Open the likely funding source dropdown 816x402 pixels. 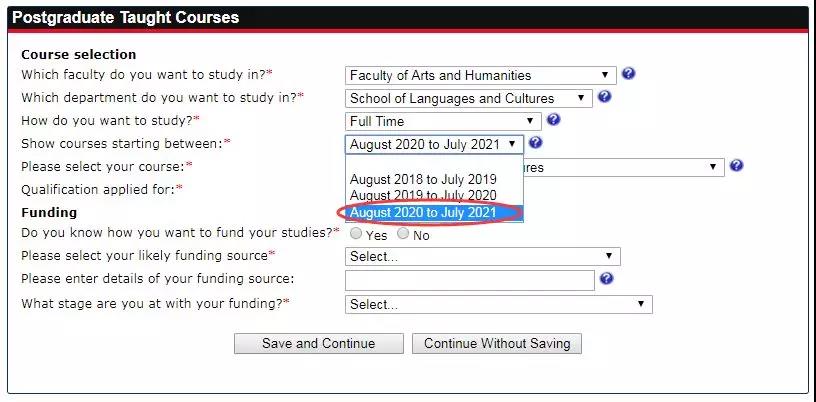click(x=482, y=257)
